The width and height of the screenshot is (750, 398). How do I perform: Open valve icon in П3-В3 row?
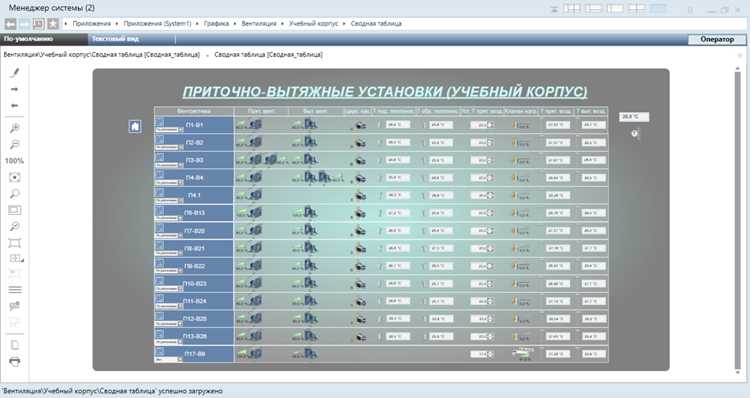[520, 160]
